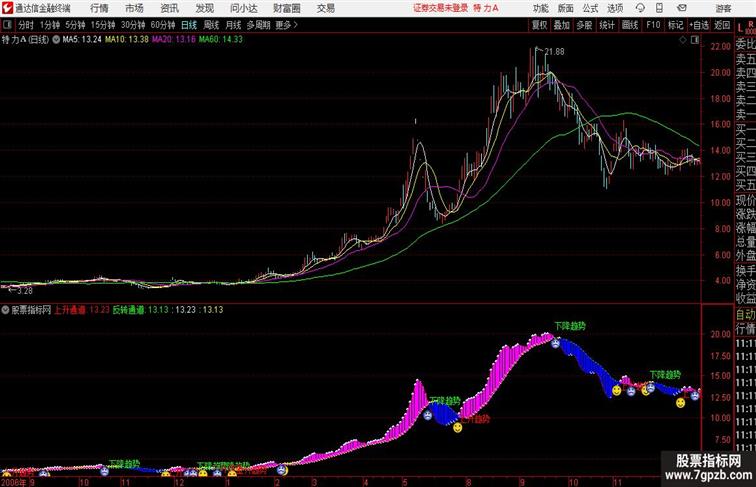Click the MA60: 14.33 value label
The height and width of the screenshot is (487, 756).
[x=221, y=40]
